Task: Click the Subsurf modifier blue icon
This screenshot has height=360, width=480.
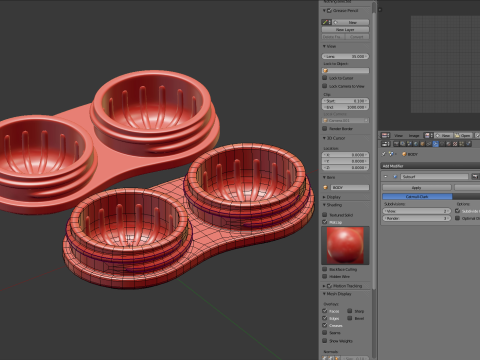Action: 395,176
